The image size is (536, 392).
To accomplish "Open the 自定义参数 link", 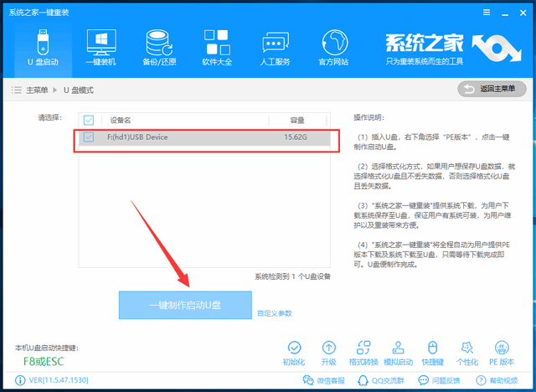I will 274,313.
